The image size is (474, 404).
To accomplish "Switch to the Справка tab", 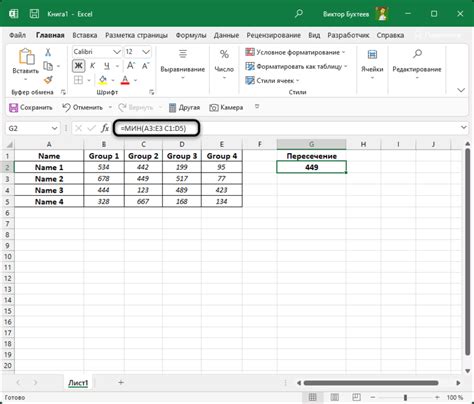I will [390, 35].
